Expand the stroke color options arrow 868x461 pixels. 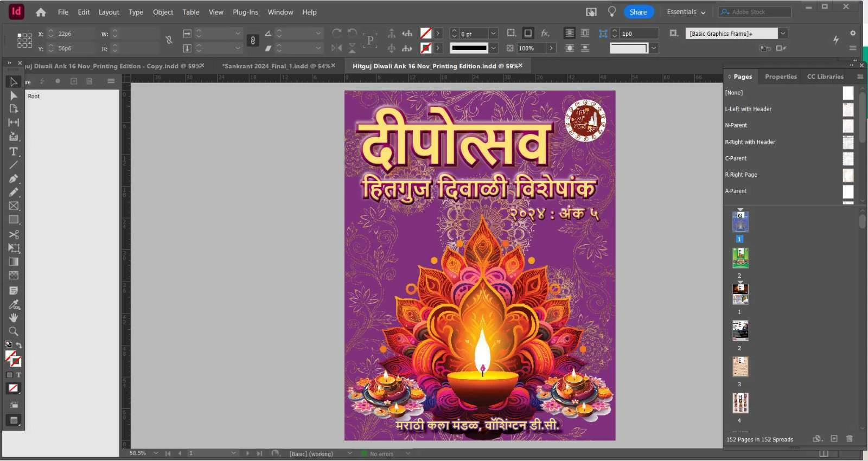(438, 48)
